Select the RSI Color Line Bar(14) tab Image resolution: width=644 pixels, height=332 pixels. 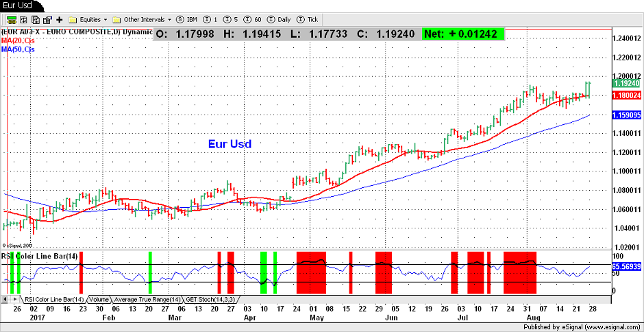pyautogui.click(x=53, y=300)
